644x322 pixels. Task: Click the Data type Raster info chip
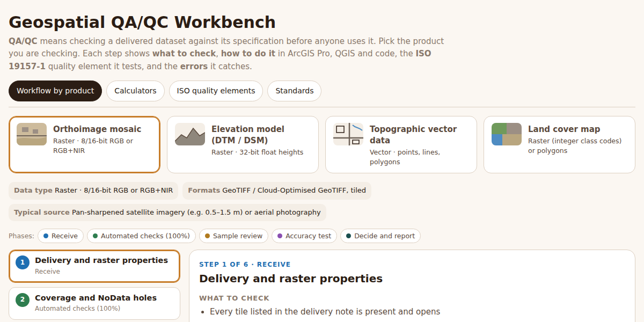[x=93, y=191]
